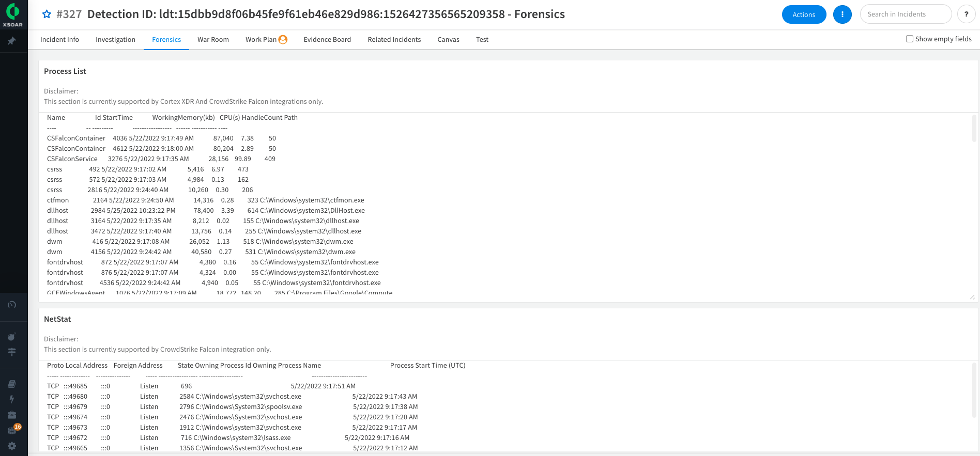Go to the Work Plan tab
The image size is (980, 456).
pos(261,40)
